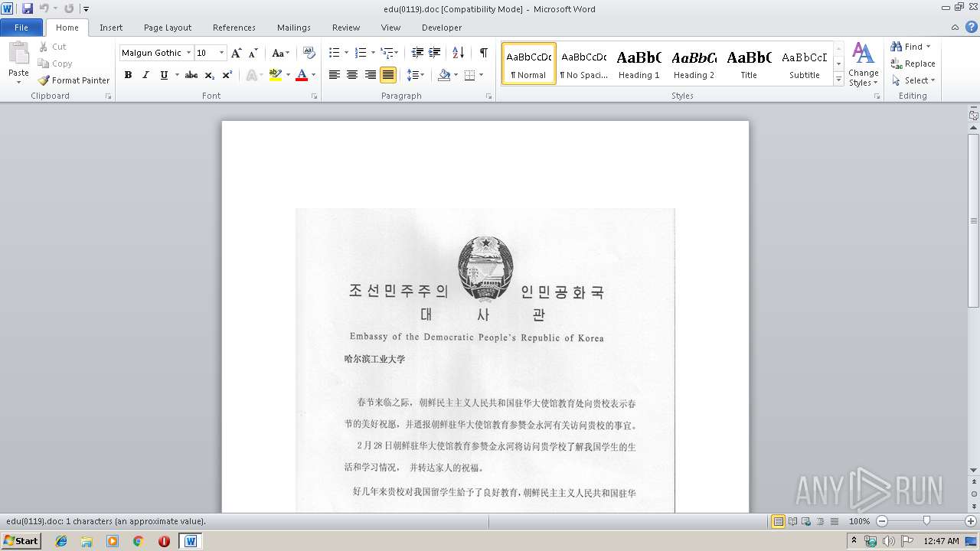980x551 pixels.
Task: Open the Mailings tab
Action: tap(294, 28)
